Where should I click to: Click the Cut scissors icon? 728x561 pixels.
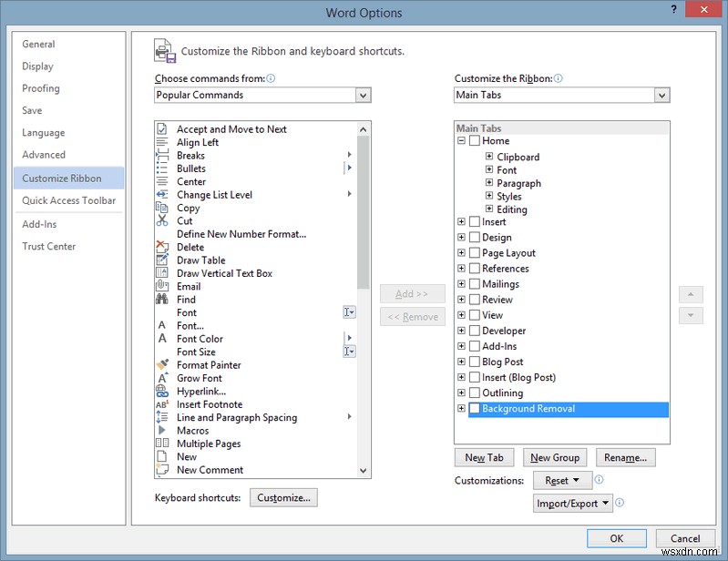(x=162, y=220)
